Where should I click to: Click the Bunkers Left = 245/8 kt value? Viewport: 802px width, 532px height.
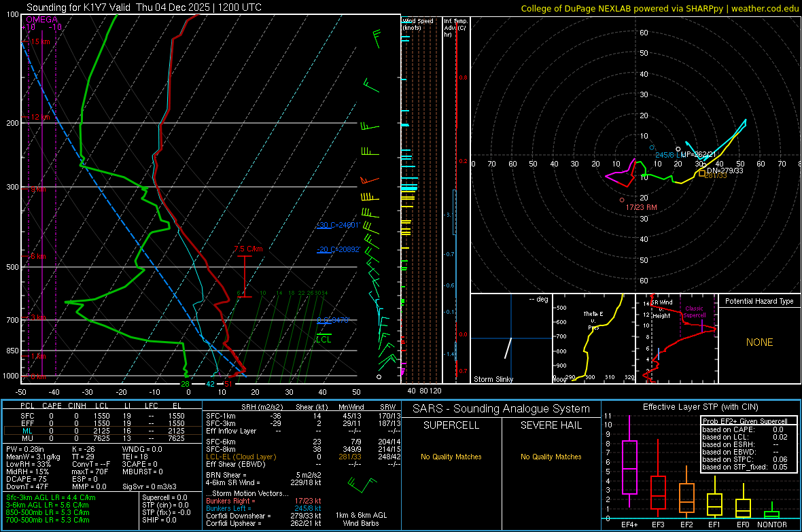point(264,508)
